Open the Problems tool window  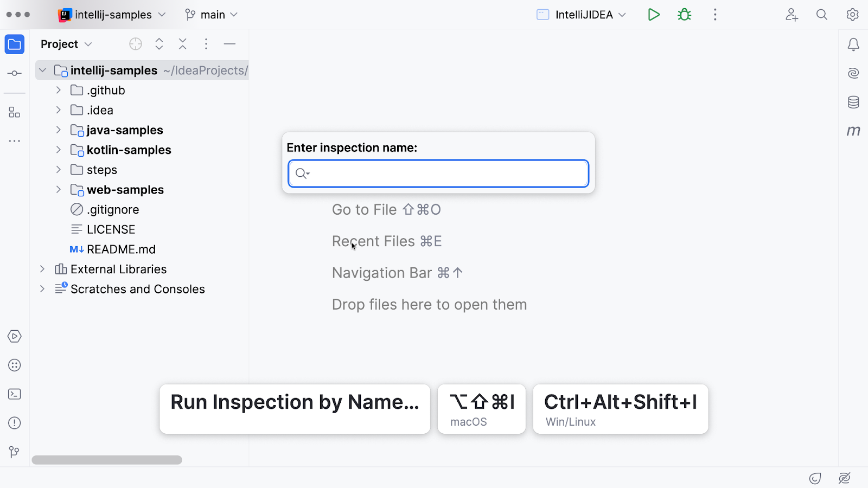[15, 423]
